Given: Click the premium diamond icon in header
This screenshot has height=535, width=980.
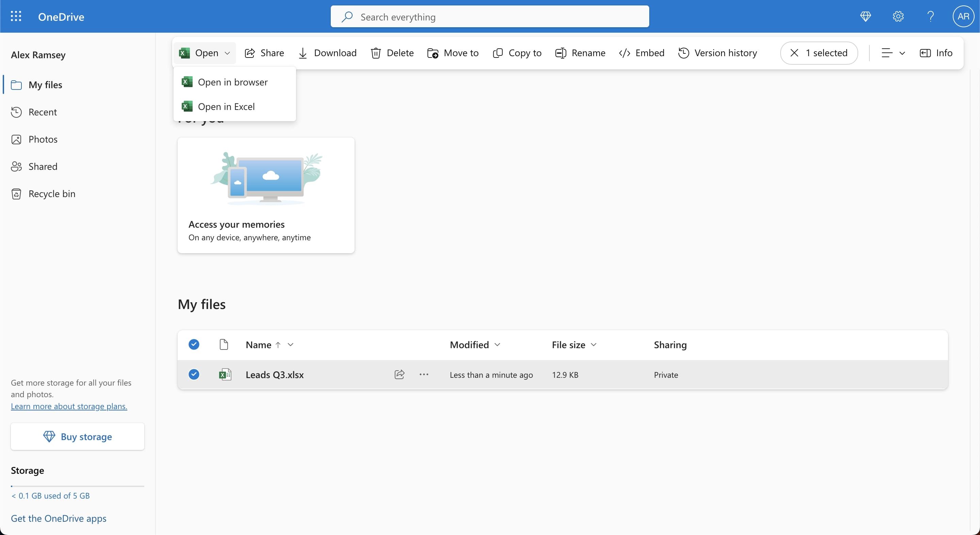Looking at the screenshot, I should (x=865, y=16).
